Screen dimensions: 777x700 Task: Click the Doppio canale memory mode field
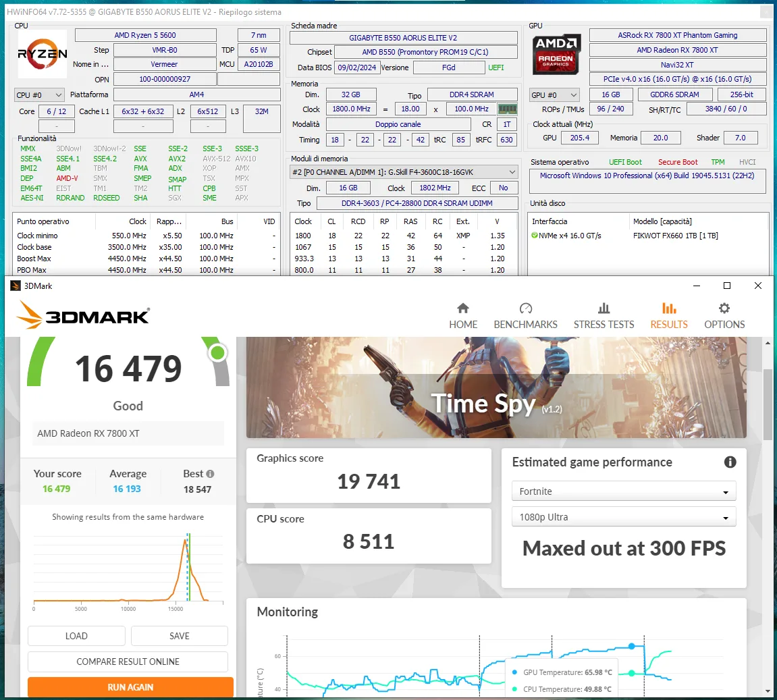tap(398, 124)
